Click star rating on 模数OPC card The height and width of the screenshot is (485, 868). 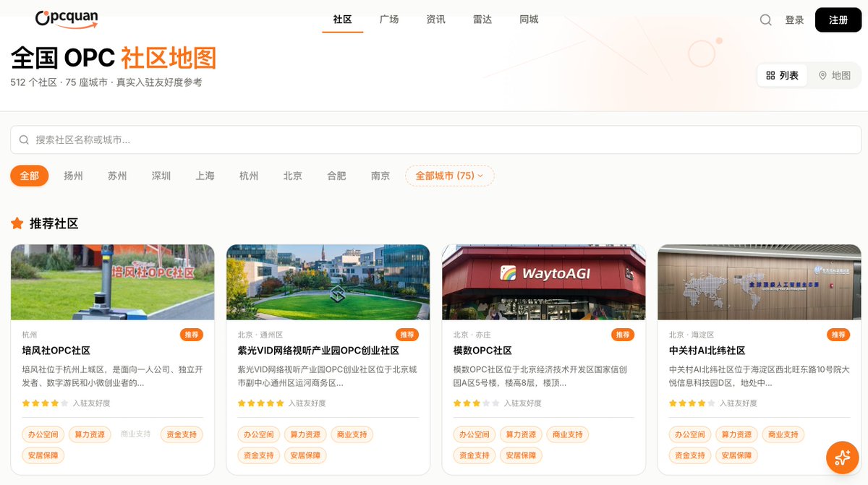click(x=477, y=403)
